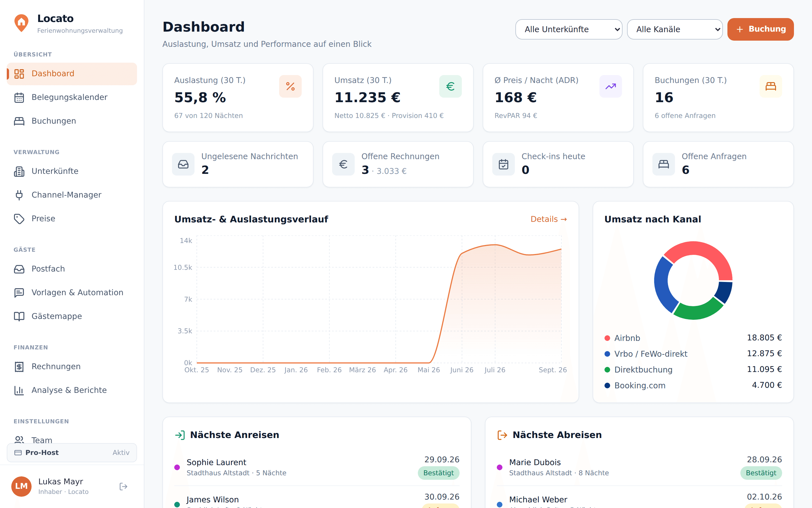
Task: Open the Belegungskalender menu item
Action: pos(72,97)
